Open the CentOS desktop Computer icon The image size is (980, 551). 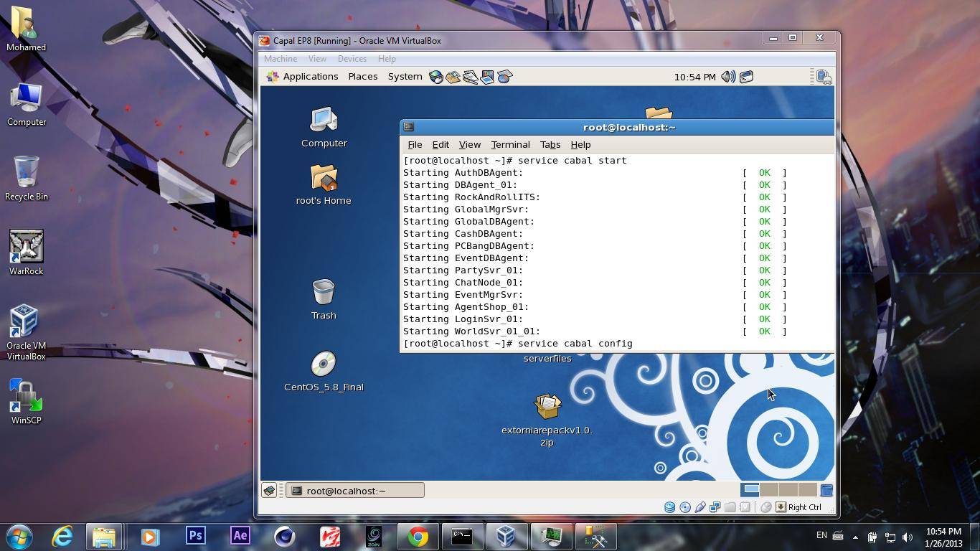pyautogui.click(x=324, y=128)
